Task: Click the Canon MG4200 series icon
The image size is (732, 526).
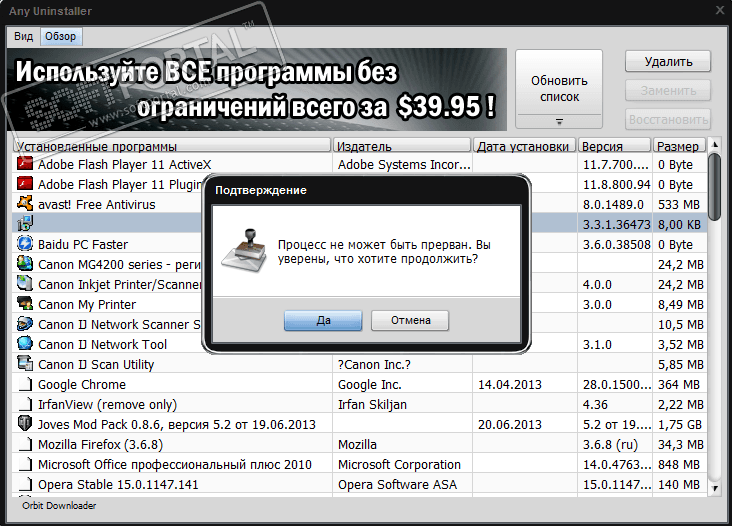Action: [25, 264]
